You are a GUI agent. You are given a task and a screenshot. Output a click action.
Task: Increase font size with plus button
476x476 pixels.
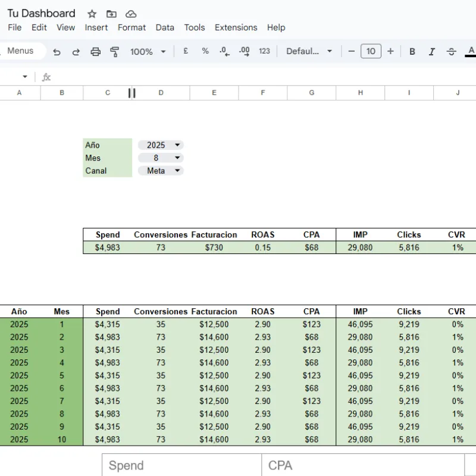coord(390,51)
